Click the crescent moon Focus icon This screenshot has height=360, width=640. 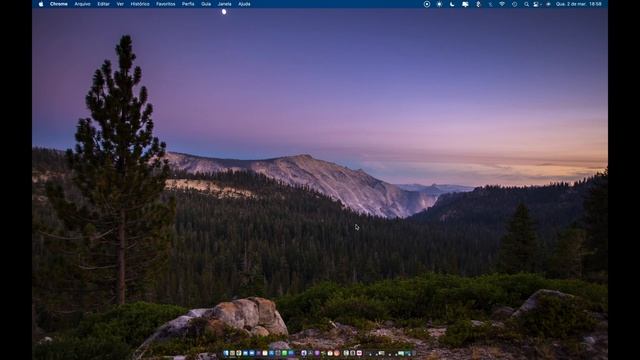[x=452, y=4]
